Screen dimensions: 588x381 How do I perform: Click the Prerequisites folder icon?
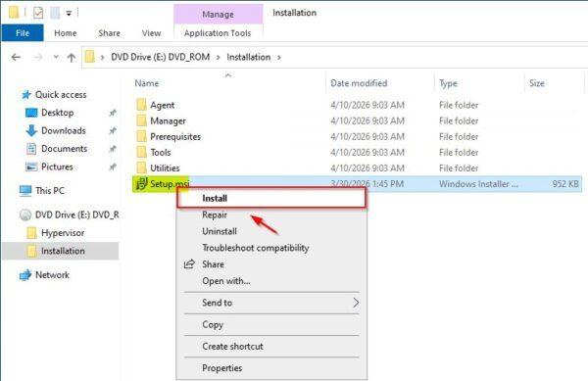click(141, 136)
